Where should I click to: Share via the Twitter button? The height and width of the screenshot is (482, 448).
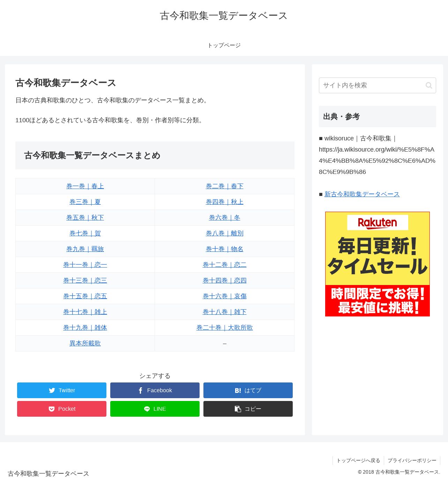click(62, 390)
